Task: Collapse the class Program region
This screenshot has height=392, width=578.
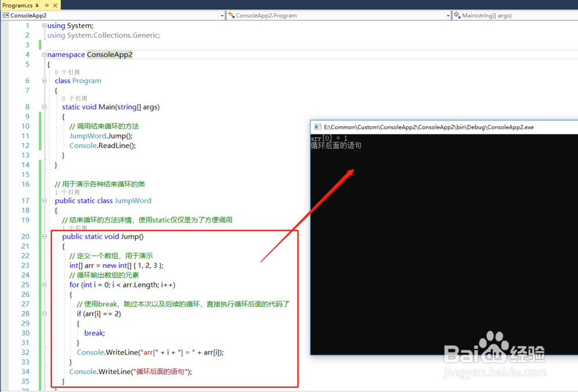Action: pyautogui.click(x=45, y=81)
